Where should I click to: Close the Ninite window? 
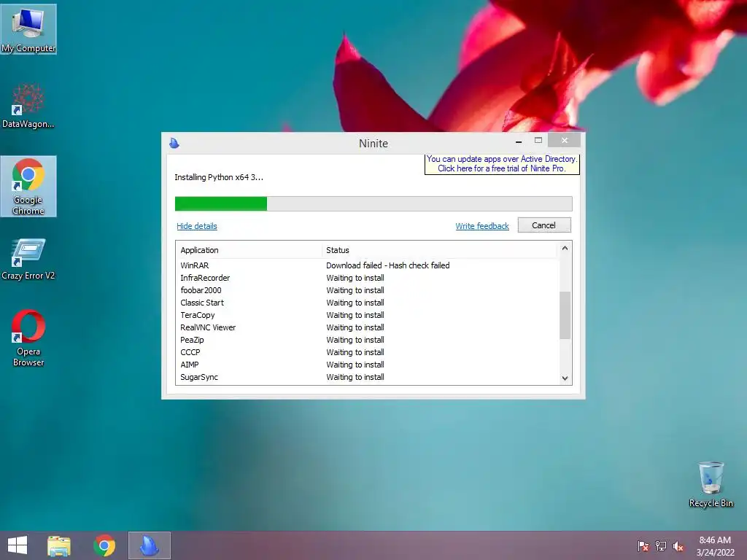[564, 141]
